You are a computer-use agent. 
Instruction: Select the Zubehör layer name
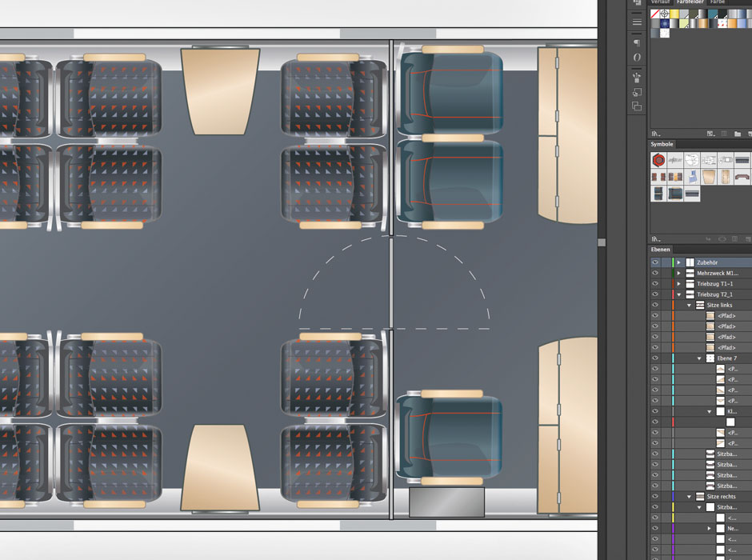point(707,262)
